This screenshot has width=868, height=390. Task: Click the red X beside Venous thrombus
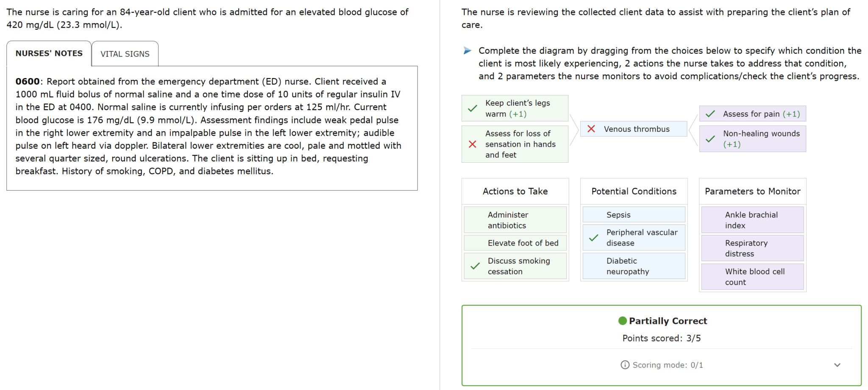pyautogui.click(x=591, y=129)
